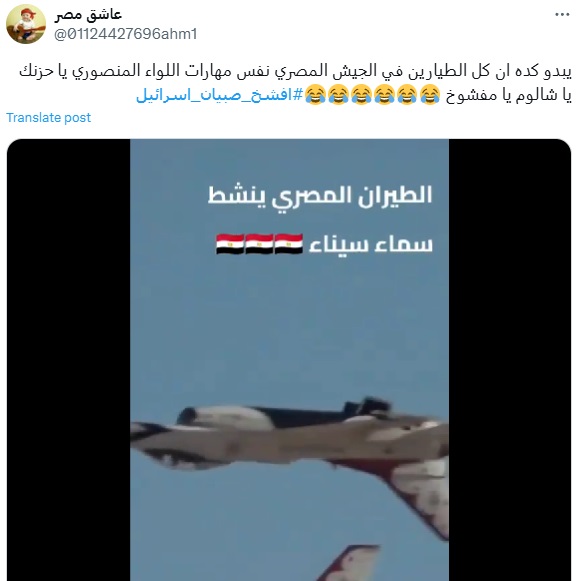
Task: Click the Egyptian flag emoji farthest from سماء سيناء
Action: (x=230, y=244)
